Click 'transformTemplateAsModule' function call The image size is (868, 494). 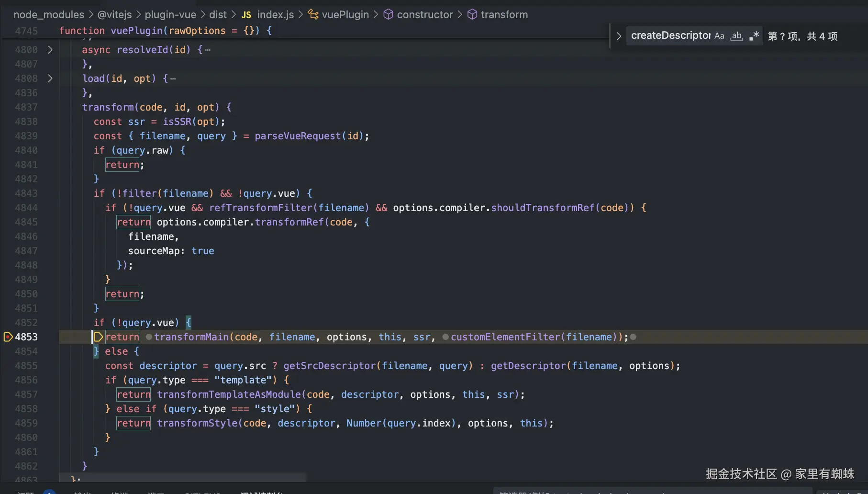click(x=229, y=394)
